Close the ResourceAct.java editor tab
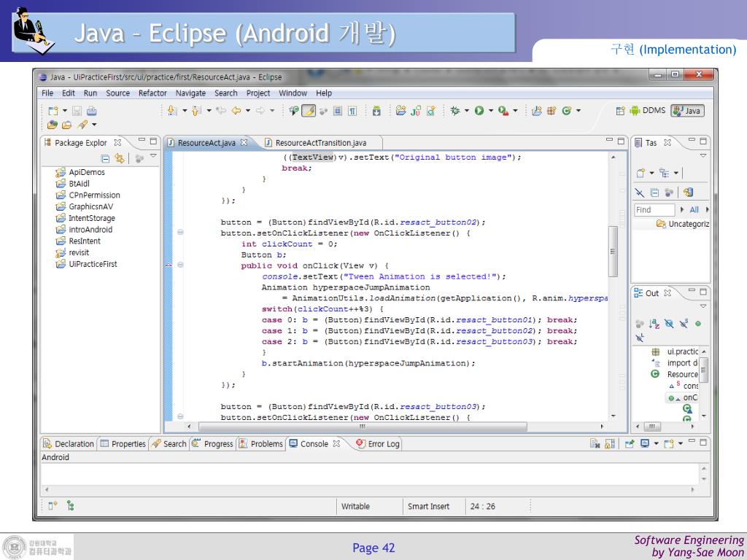747x560 pixels. pyautogui.click(x=244, y=142)
